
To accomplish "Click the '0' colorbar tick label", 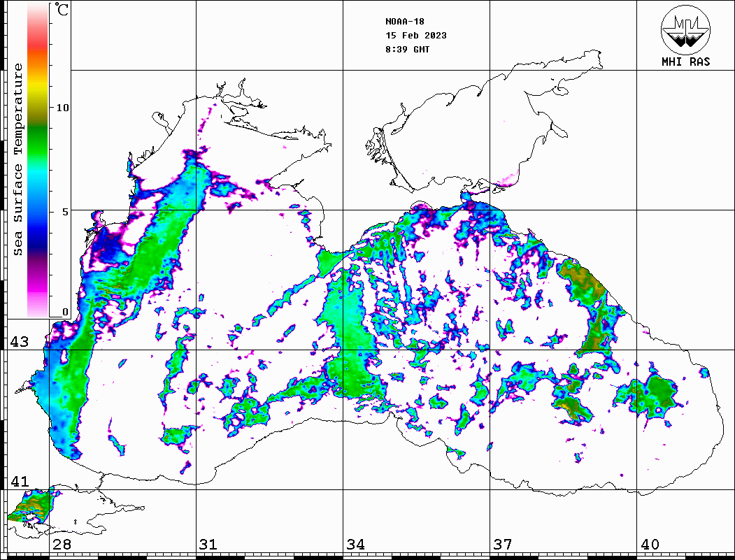I will (x=65, y=312).
